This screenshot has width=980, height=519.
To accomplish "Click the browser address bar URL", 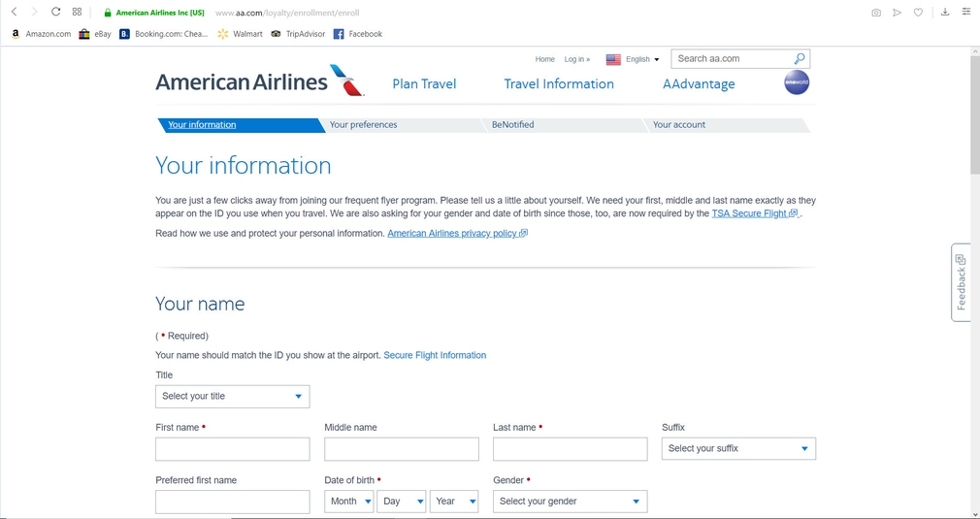I will pos(287,13).
